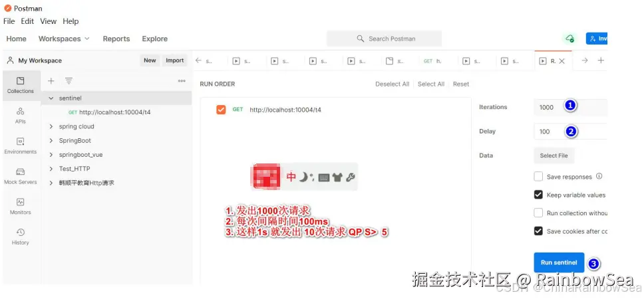The image size is (644, 299).
Task: Open the View menu
Action: pos(48,21)
